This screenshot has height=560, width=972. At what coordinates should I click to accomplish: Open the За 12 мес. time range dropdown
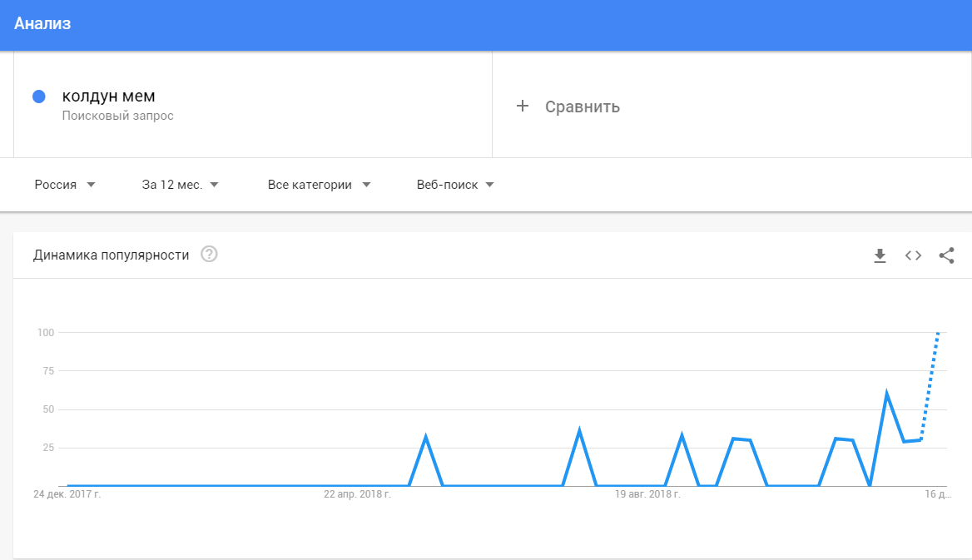coord(181,185)
